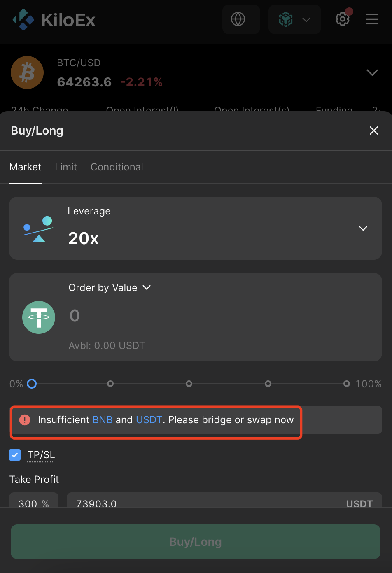The image size is (392, 573).
Task: Open the language globe icon
Action: pos(238,19)
